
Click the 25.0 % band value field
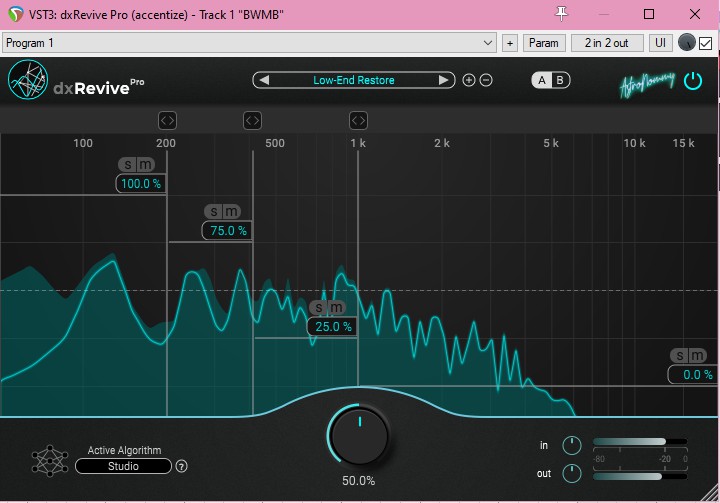(x=333, y=327)
